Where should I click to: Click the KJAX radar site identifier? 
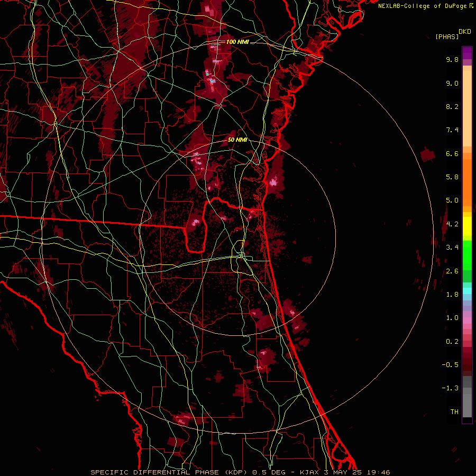(309, 472)
